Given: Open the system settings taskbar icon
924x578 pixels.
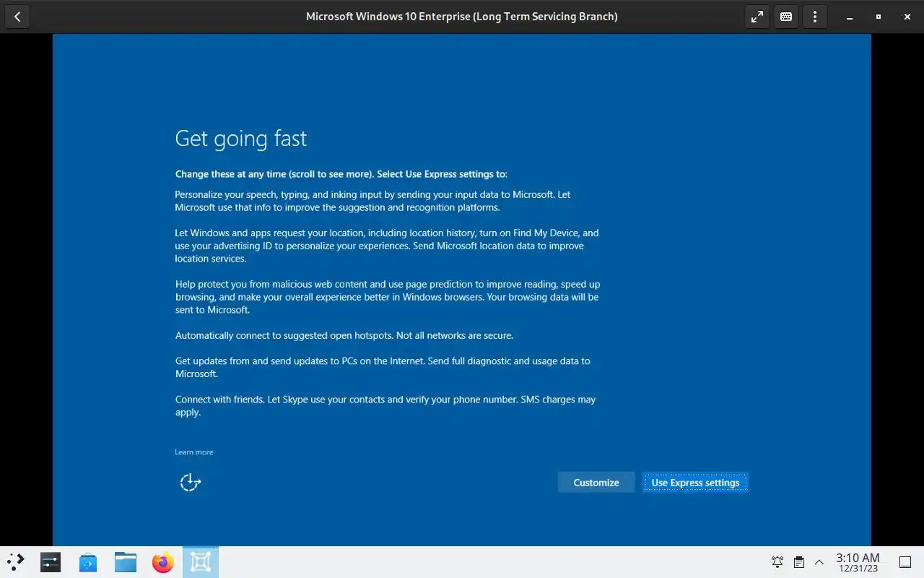Looking at the screenshot, I should coord(51,562).
